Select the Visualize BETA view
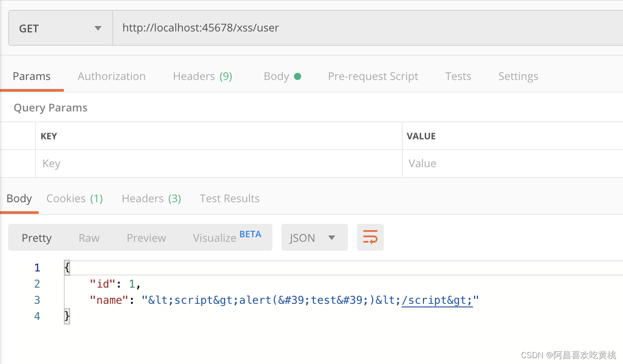Viewport: 623px width, 364px height. [x=227, y=237]
